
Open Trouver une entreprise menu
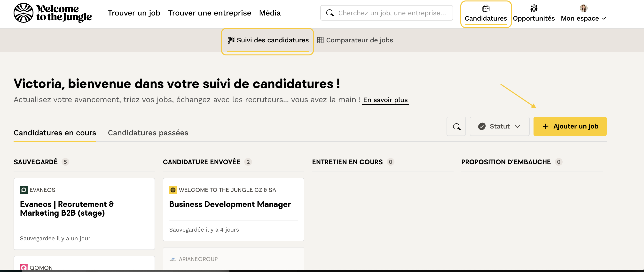click(x=209, y=13)
